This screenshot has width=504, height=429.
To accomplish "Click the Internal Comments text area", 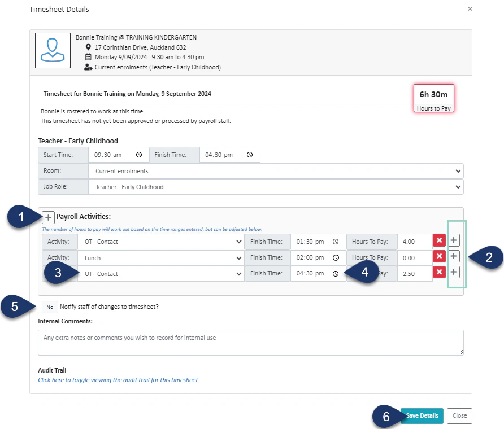I will (x=251, y=343).
